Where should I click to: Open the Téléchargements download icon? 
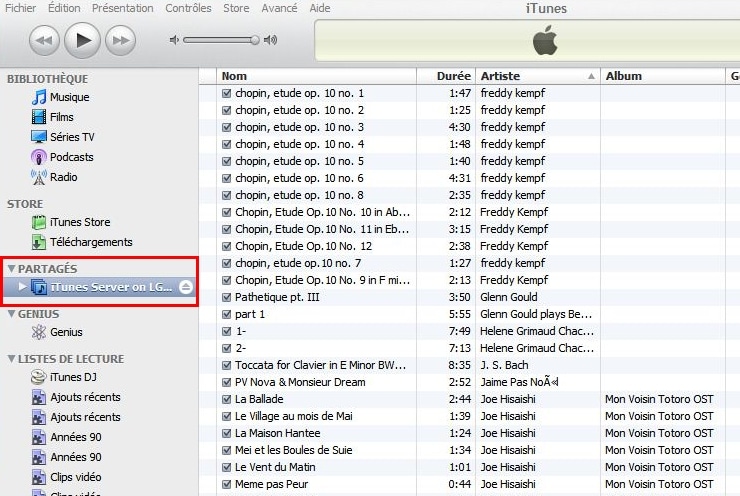(39, 242)
